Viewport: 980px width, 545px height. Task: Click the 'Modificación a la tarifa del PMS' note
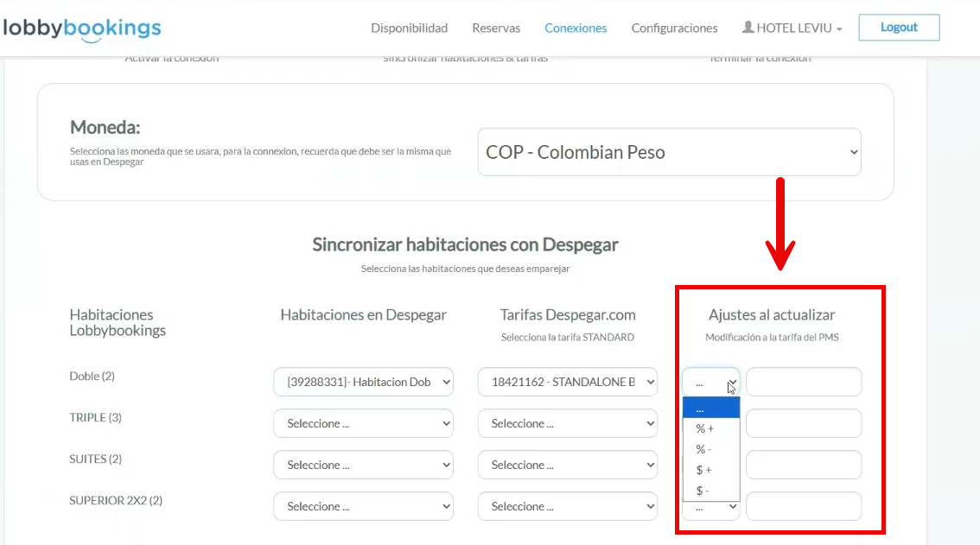point(772,338)
